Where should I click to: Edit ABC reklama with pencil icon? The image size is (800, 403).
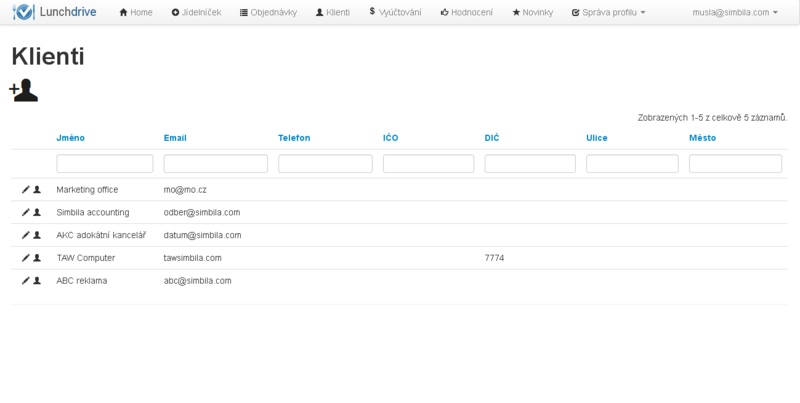(25, 281)
